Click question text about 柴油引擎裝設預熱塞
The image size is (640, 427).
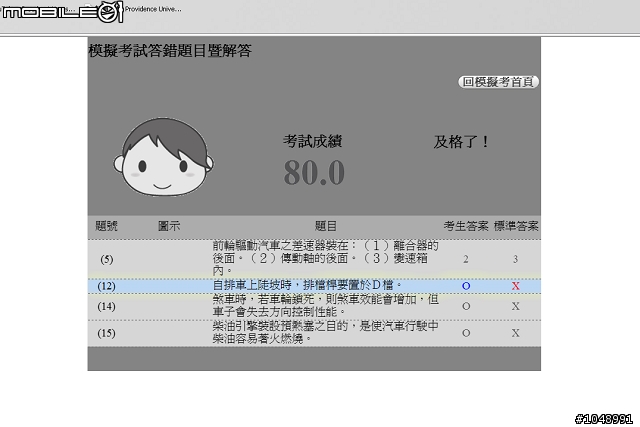(x=325, y=332)
